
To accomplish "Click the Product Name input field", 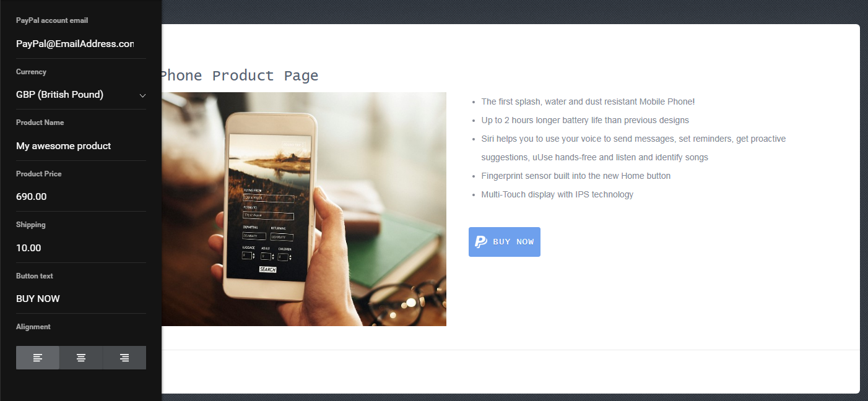I will (81, 146).
